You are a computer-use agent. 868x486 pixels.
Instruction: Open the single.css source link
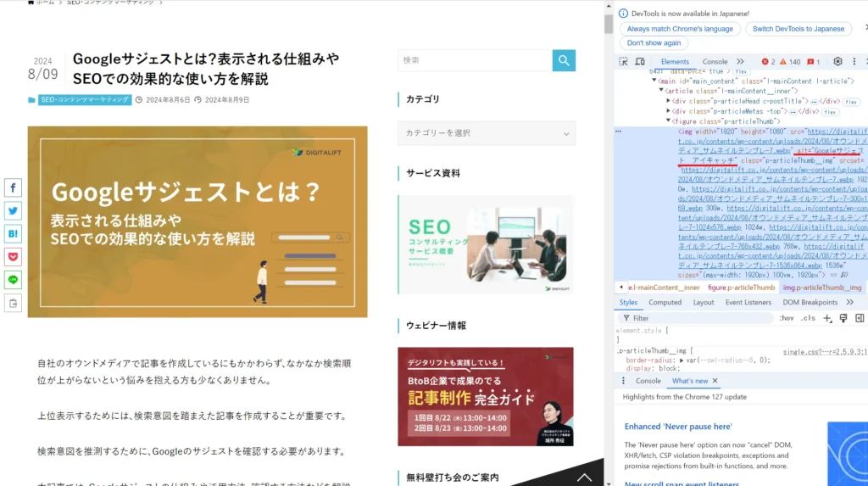coord(825,351)
